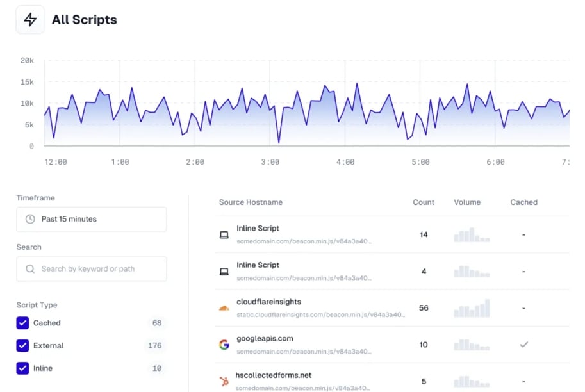585x392 pixels.
Task: Sort by Volume column header
Action: (x=467, y=202)
